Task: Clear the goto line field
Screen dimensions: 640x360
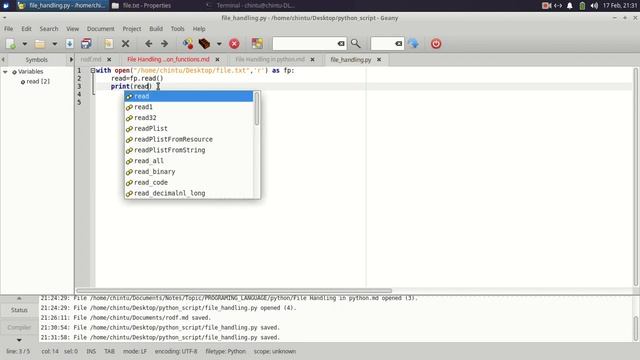Action: click(x=399, y=44)
